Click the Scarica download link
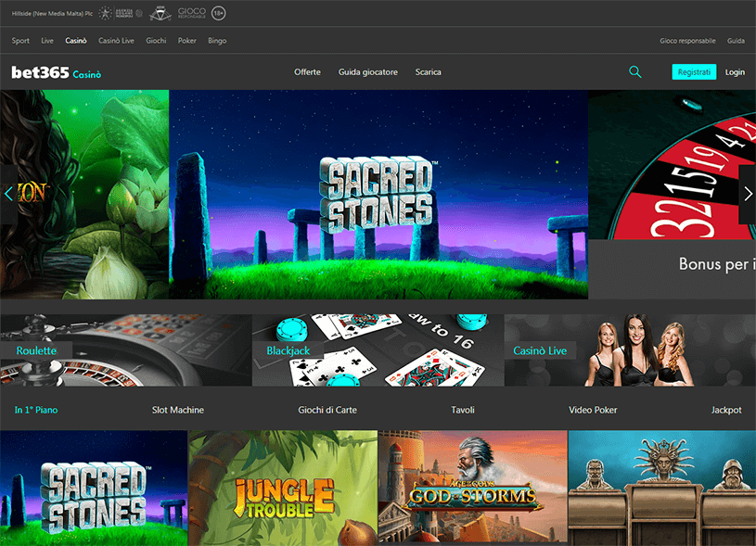 (x=429, y=71)
